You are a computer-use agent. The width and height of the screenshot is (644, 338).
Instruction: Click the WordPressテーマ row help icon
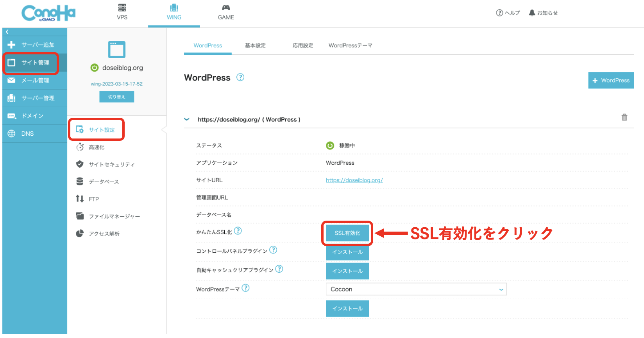pos(245,288)
